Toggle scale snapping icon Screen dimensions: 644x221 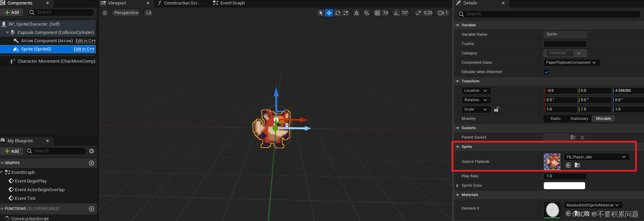(419, 13)
